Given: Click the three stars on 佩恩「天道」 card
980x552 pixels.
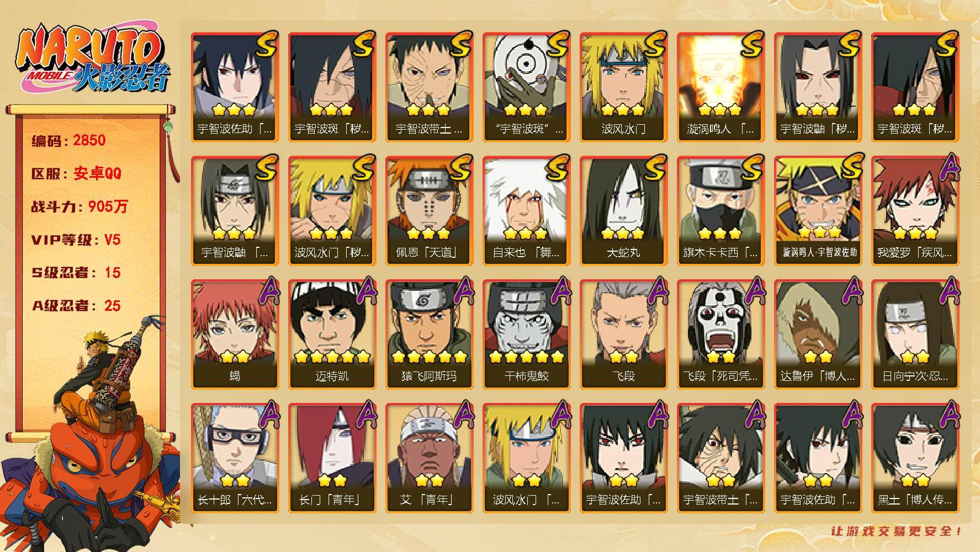Looking at the screenshot, I should click(x=428, y=233).
